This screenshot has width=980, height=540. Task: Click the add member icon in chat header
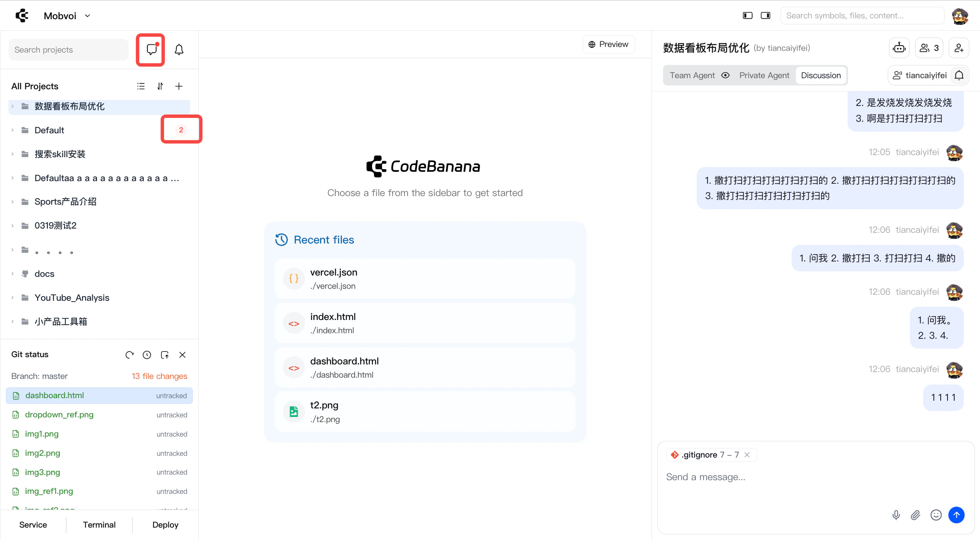coord(959,48)
